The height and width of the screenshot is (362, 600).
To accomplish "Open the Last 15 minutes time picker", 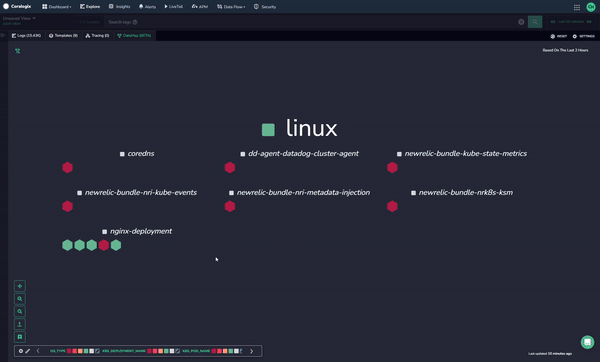I will point(571,22).
